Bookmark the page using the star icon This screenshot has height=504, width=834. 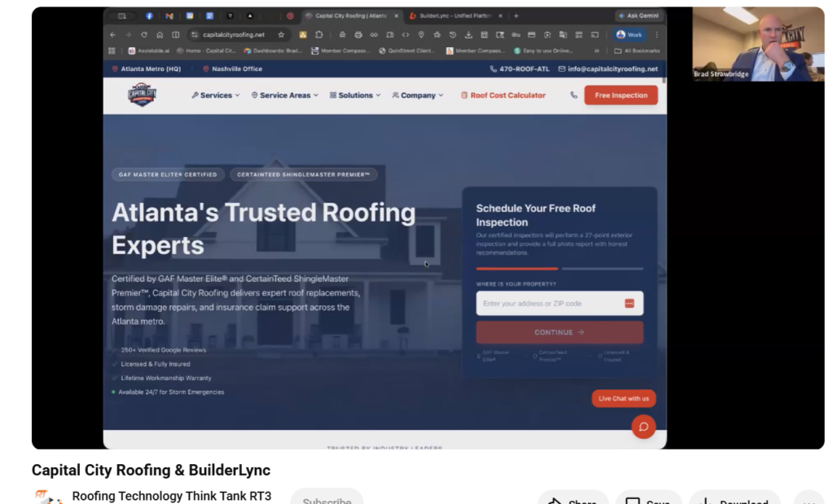point(281,35)
